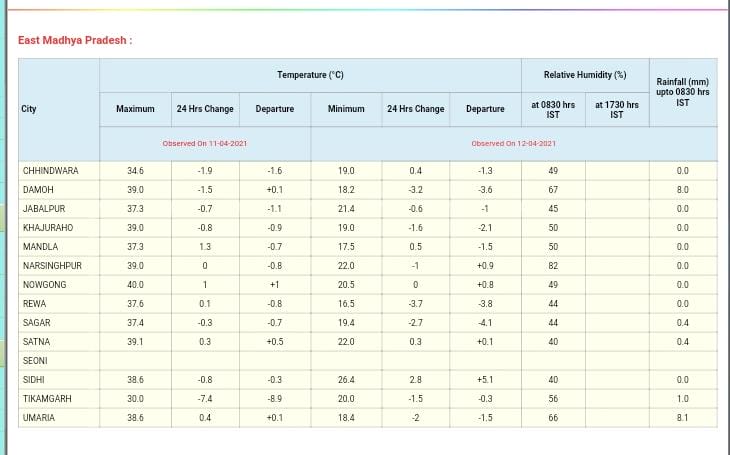730x455 pixels.
Task: Select the CHHINDWARA city row name
Action: 50,171
